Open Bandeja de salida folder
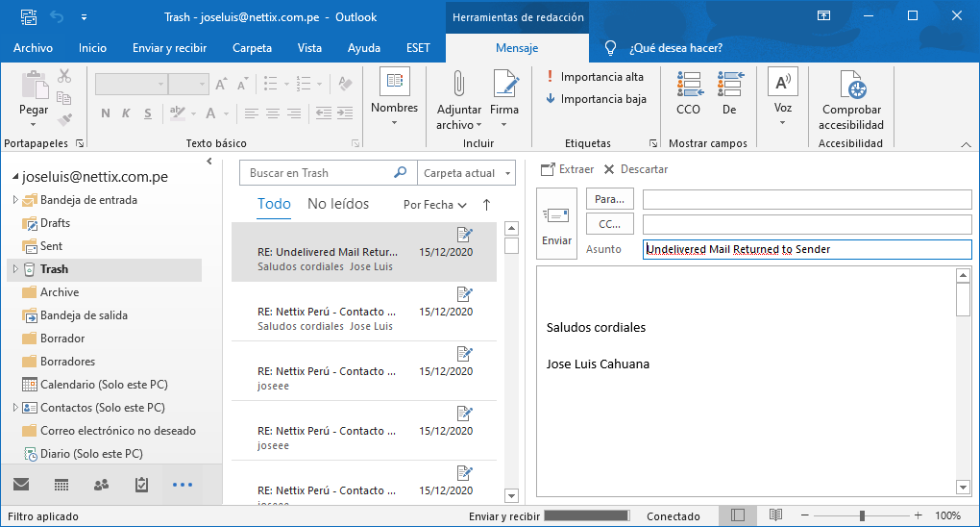980x527 pixels. pyautogui.click(x=84, y=315)
